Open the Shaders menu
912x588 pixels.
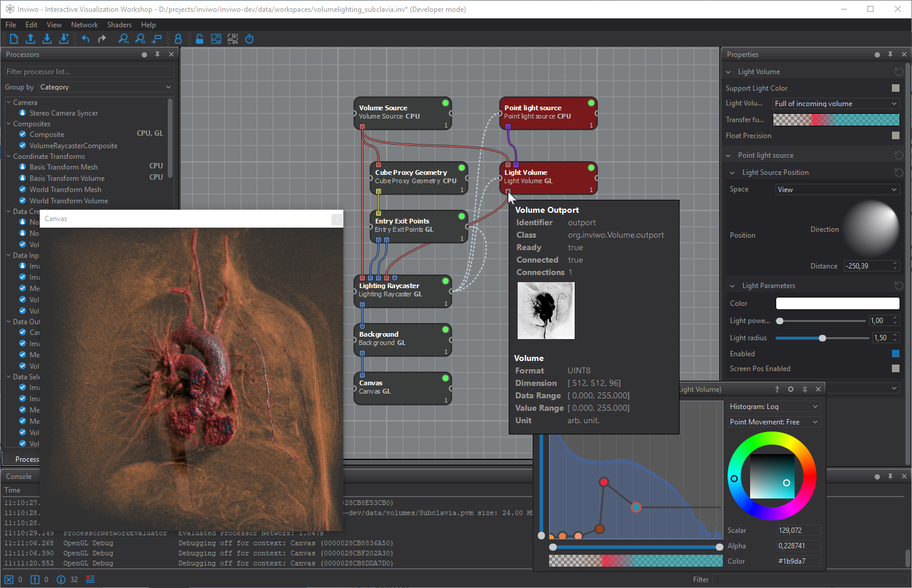click(119, 25)
